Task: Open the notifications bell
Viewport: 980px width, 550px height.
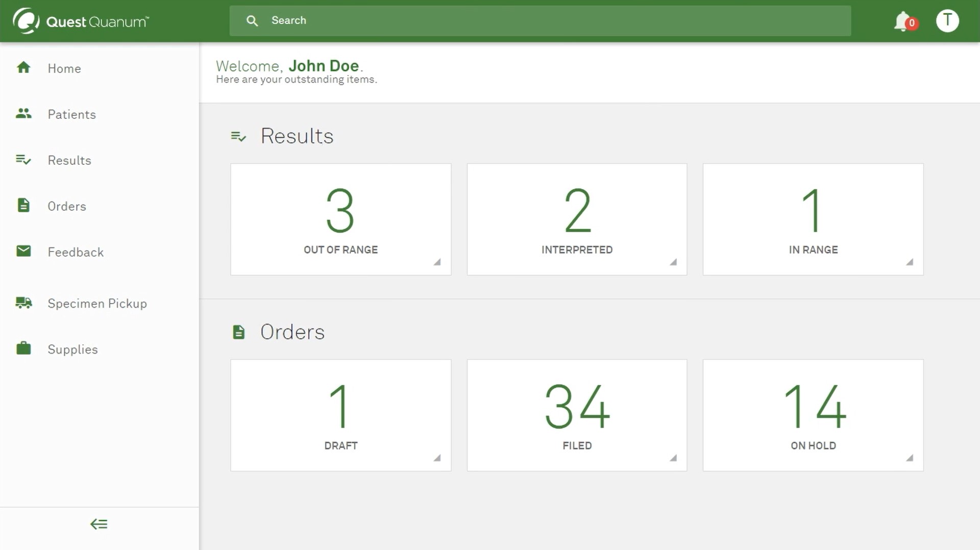Action: [x=903, y=21]
